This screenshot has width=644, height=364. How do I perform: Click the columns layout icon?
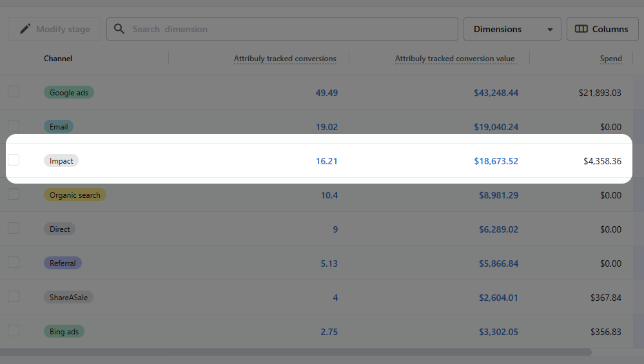tap(581, 29)
